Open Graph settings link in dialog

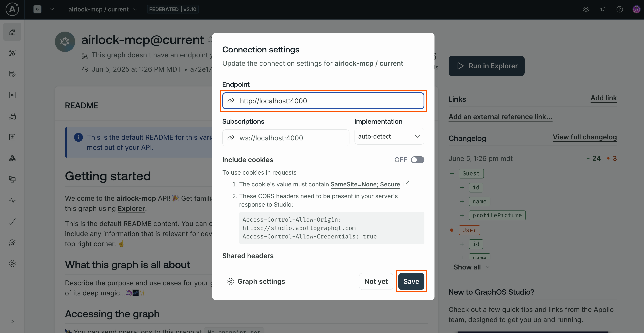[x=256, y=281]
